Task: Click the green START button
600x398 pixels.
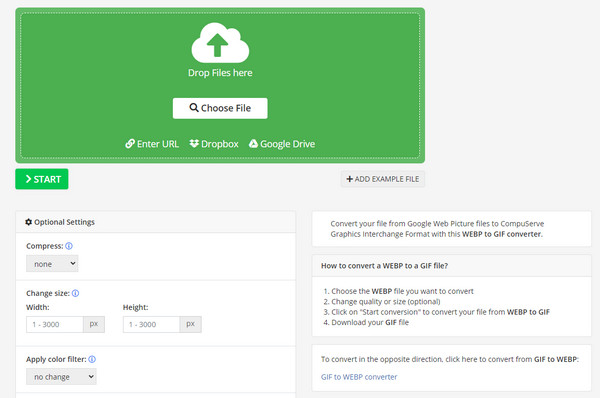Action: pyautogui.click(x=42, y=179)
